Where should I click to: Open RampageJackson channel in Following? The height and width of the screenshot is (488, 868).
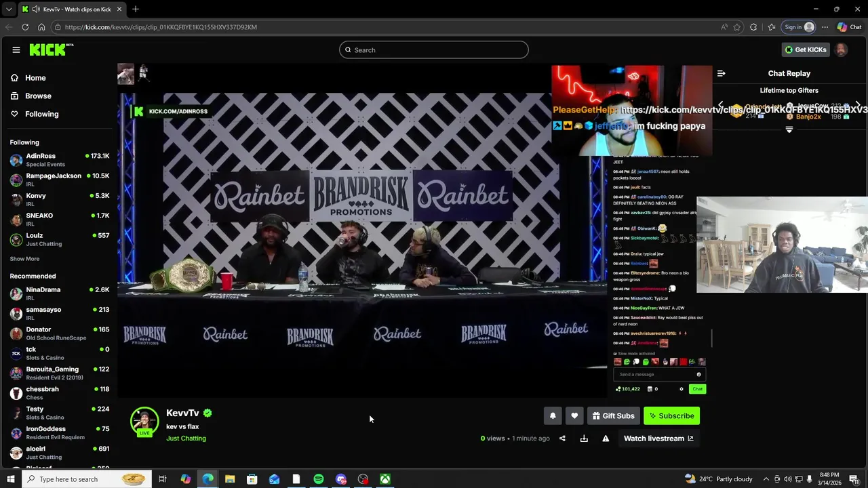[60, 180]
